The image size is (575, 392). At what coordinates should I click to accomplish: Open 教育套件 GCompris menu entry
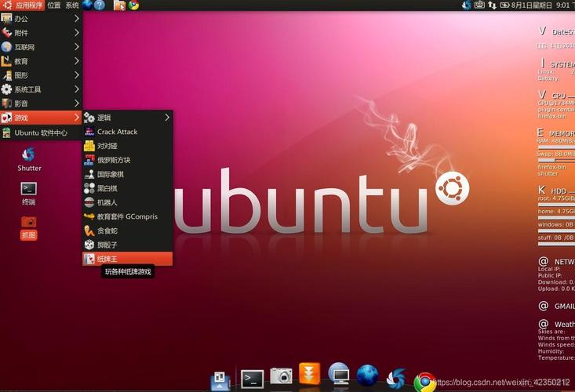coord(127,216)
